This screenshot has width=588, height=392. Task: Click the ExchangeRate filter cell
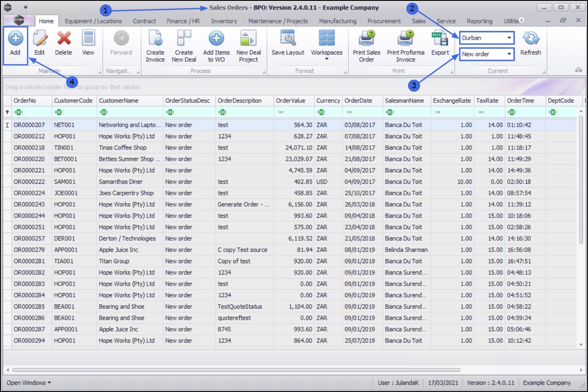click(452, 112)
